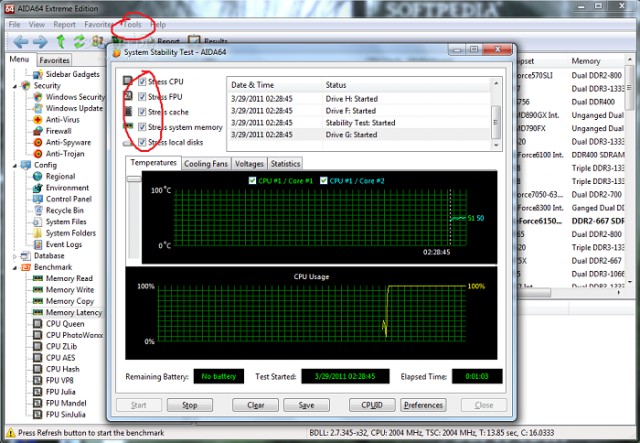Select the Recycle Bin icon
The image size is (640, 443).
38,211
